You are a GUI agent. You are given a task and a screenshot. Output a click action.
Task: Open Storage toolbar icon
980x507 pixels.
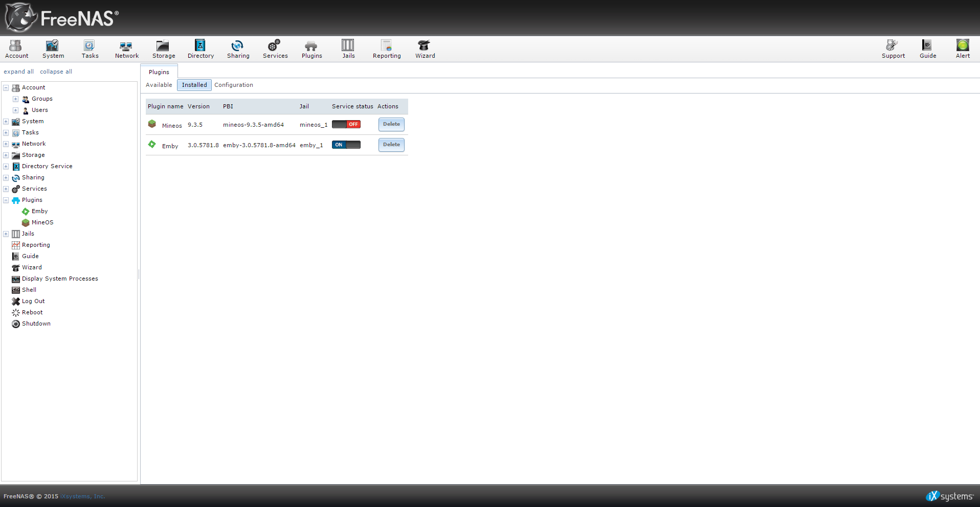(x=164, y=49)
